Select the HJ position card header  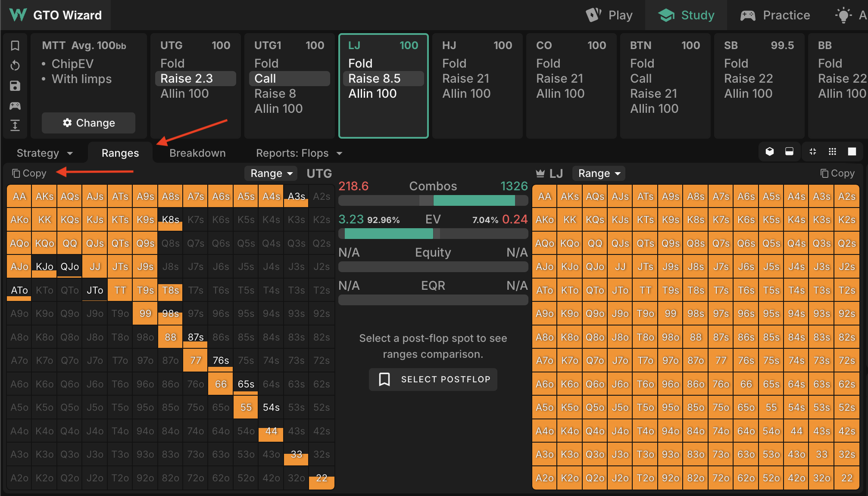(x=477, y=46)
